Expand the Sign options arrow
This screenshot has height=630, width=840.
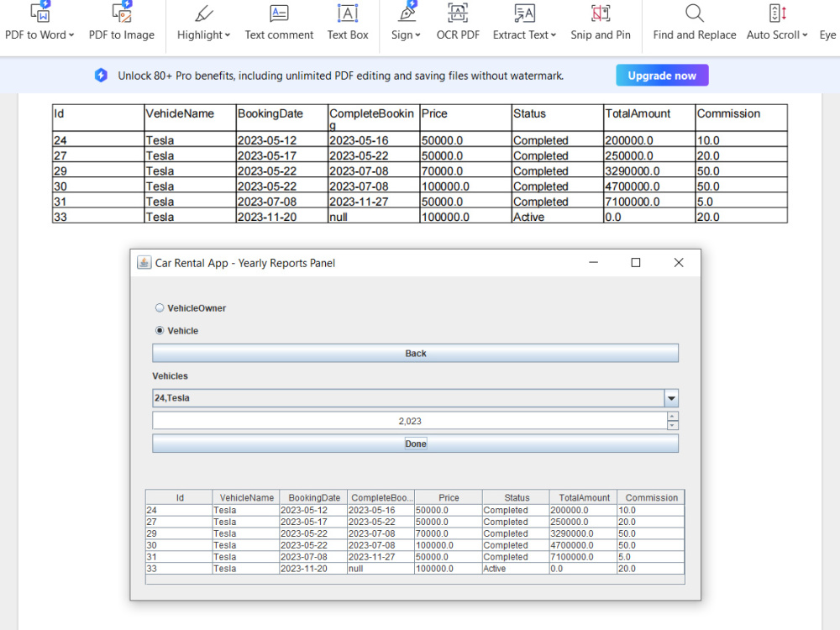(x=417, y=35)
